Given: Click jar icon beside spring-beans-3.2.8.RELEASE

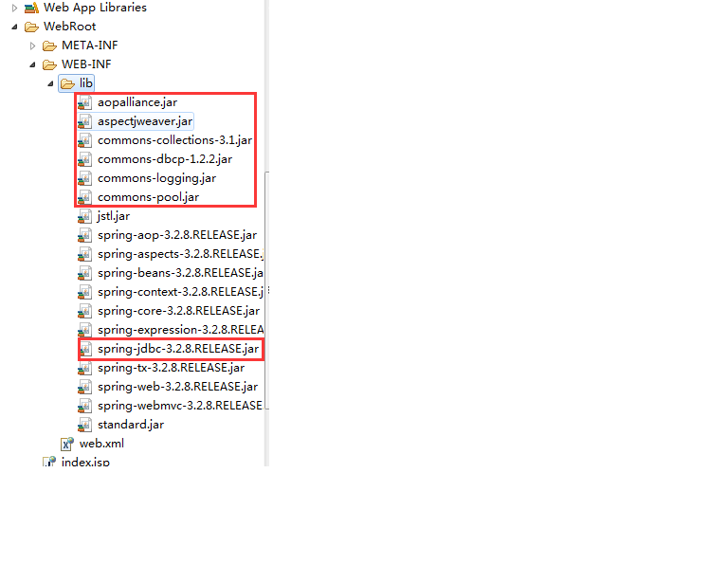Looking at the screenshot, I should click(84, 273).
